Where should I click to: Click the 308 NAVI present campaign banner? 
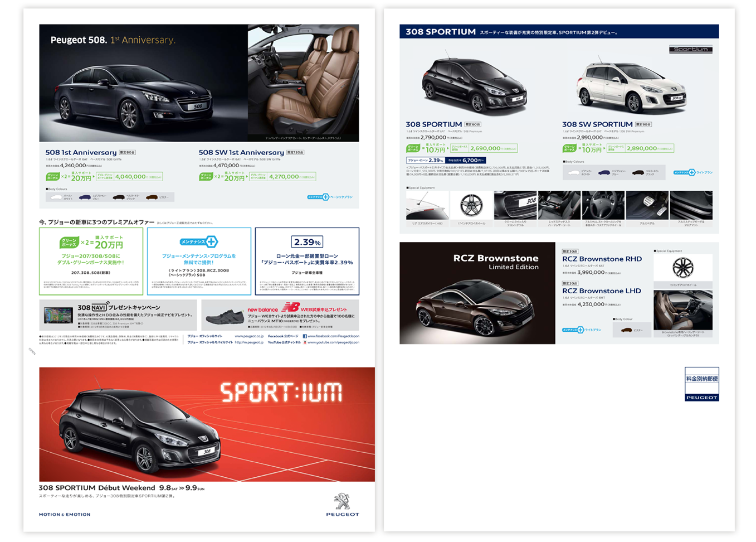pos(118,315)
